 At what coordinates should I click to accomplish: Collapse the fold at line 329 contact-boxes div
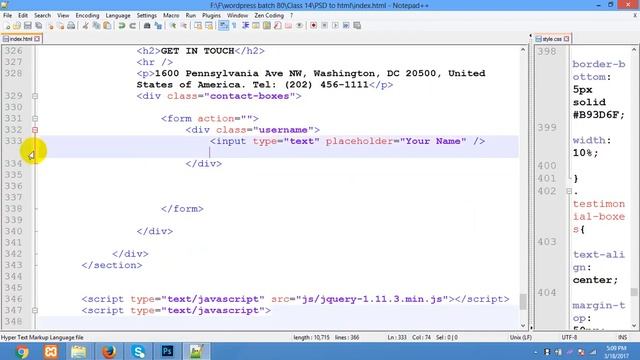tap(35, 96)
